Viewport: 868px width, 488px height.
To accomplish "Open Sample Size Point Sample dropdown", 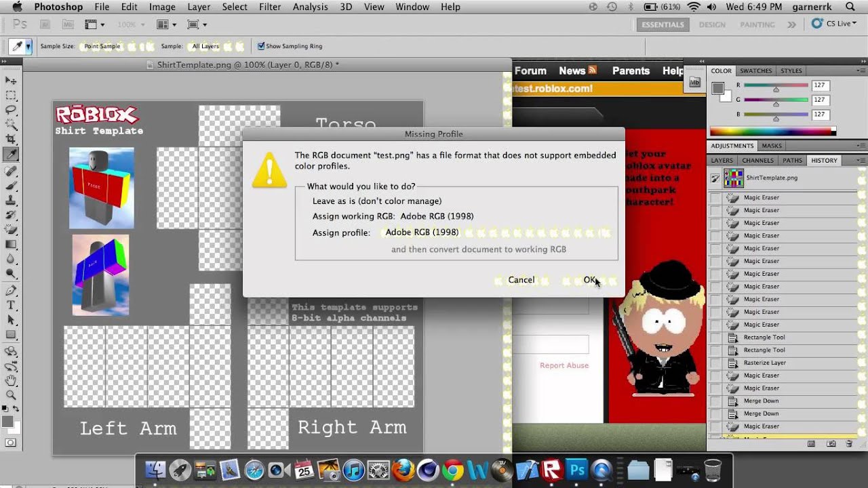I will 117,46.
